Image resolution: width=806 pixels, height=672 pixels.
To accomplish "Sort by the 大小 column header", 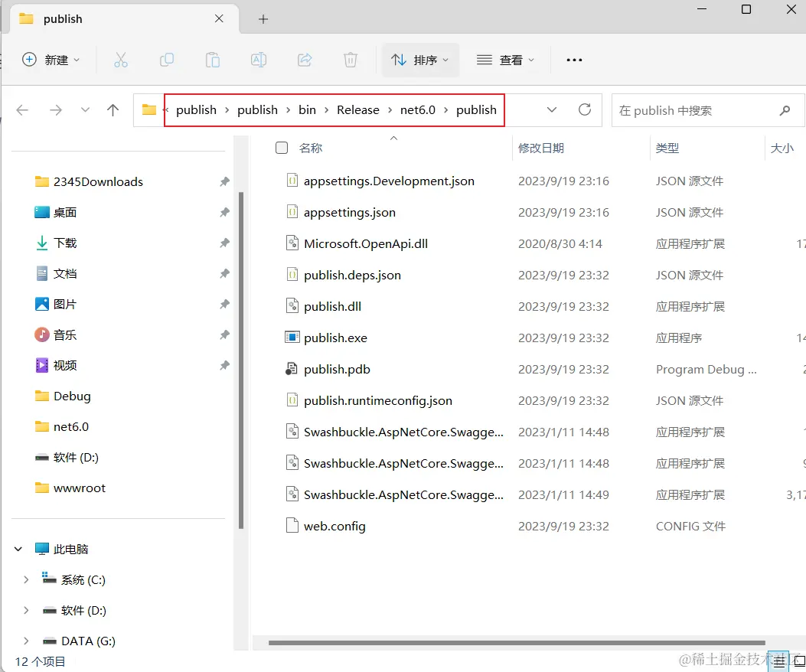I will pyautogui.click(x=782, y=148).
